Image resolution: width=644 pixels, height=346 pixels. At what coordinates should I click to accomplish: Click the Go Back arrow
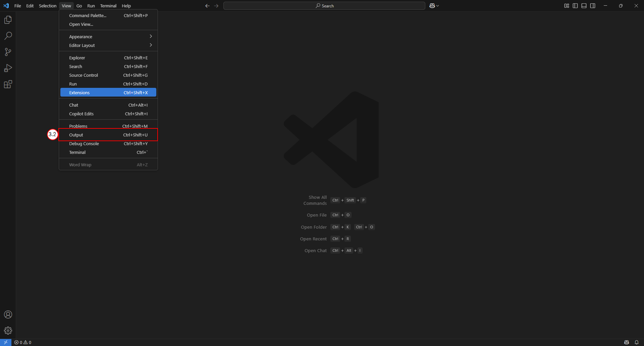click(207, 6)
